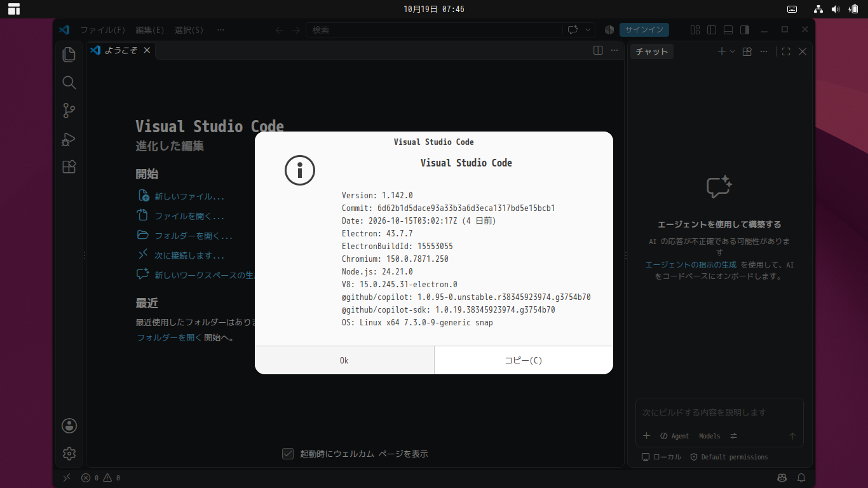This screenshot has width=868, height=488.
Task: Click the go forward arrow in title bar
Action: click(296, 30)
